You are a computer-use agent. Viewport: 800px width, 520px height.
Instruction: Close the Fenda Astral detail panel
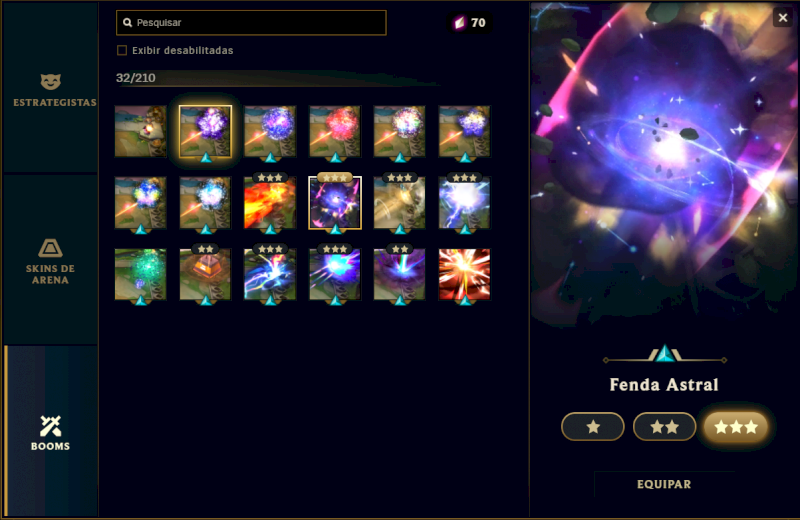tap(783, 18)
